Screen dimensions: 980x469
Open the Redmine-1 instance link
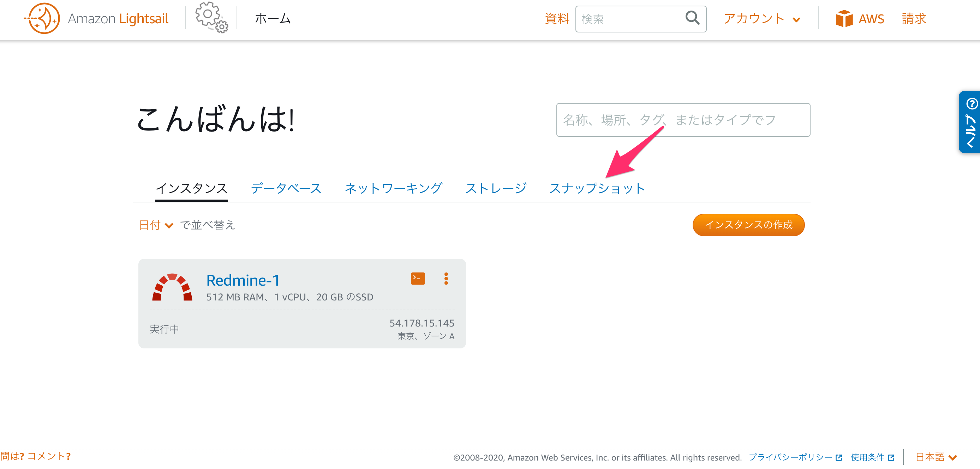(x=243, y=280)
